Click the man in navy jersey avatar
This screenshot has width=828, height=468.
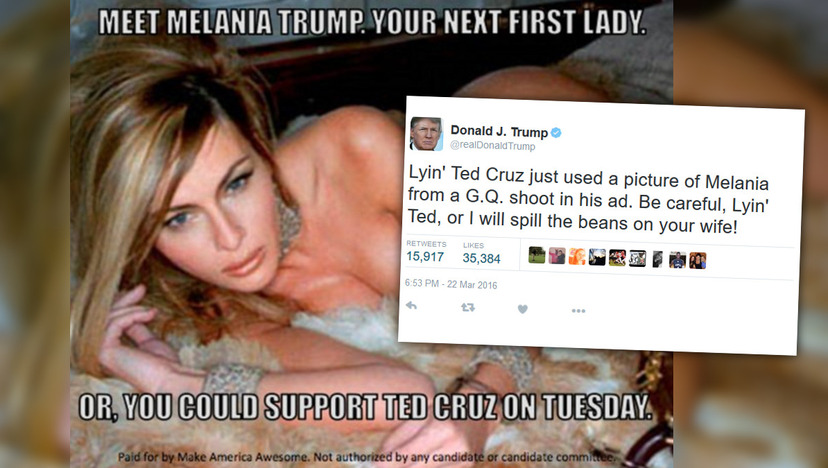point(678,260)
